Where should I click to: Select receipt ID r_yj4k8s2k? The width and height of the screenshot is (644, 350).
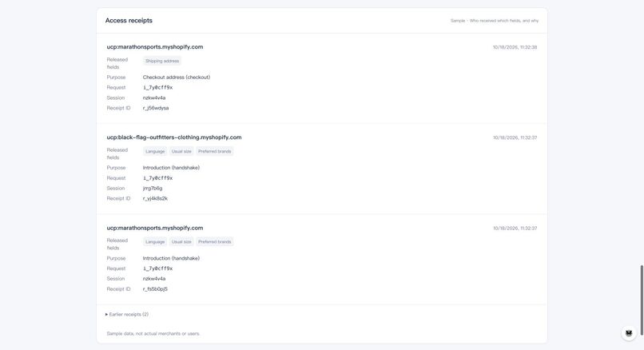155,198
